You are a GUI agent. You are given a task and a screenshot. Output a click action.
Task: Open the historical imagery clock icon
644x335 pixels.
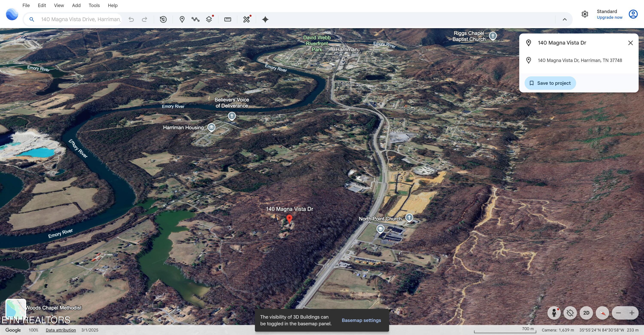pos(163,19)
